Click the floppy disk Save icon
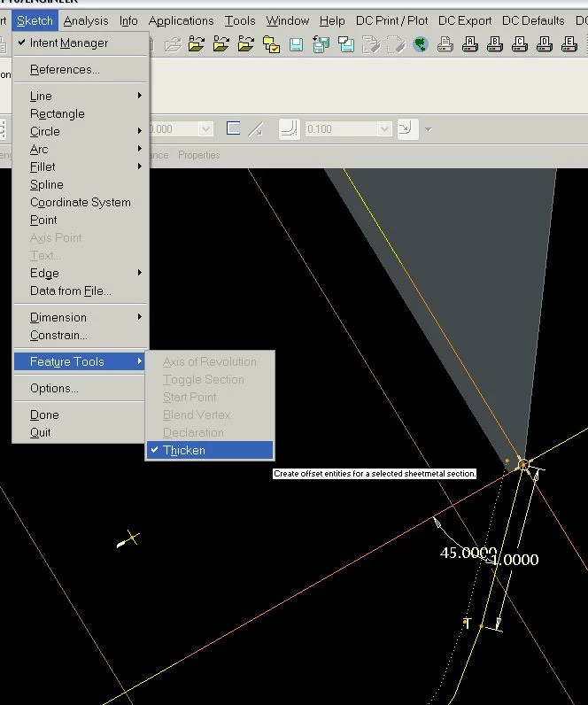 click(297, 44)
